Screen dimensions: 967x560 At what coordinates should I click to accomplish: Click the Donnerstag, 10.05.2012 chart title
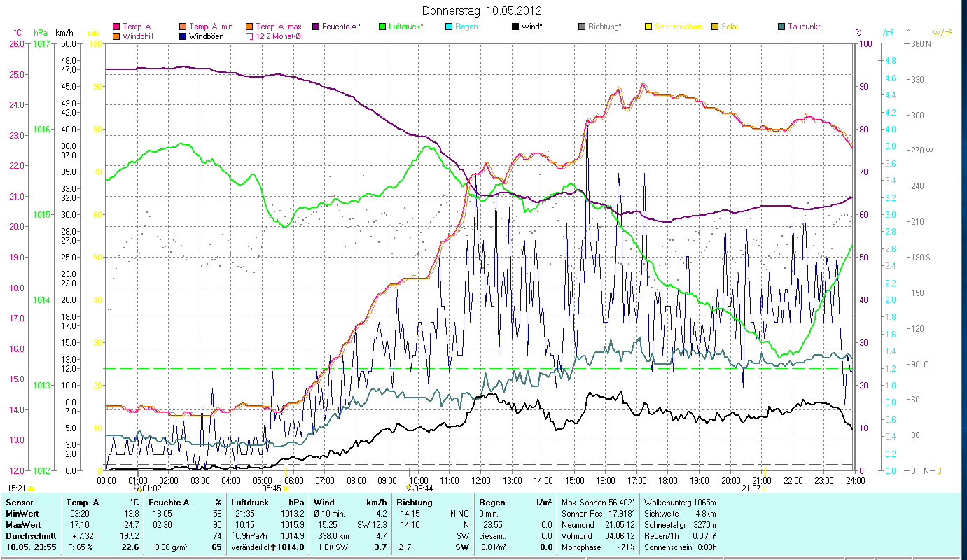point(482,10)
